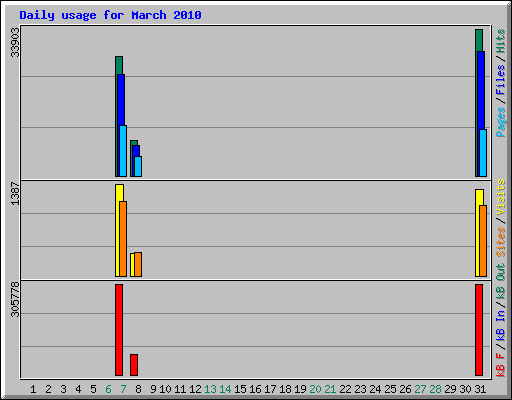Click the 'Hits' legend label
This screenshot has width=512, height=400.
[x=501, y=41]
